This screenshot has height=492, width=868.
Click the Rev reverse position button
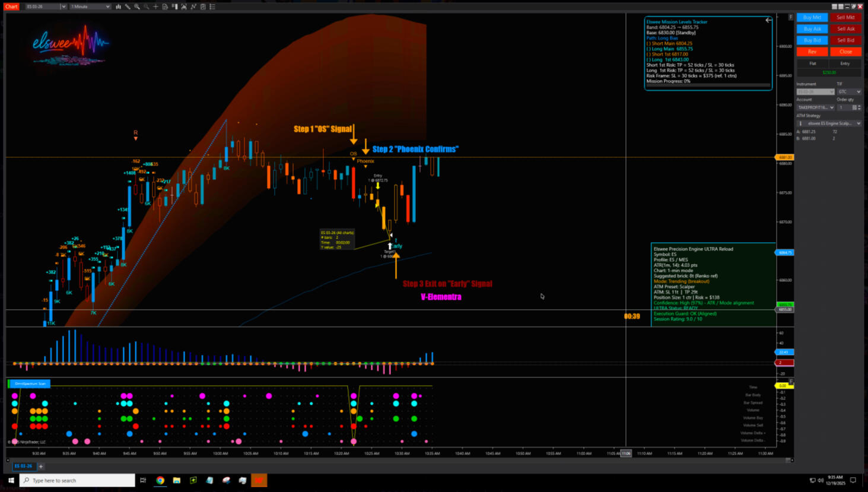[812, 52]
